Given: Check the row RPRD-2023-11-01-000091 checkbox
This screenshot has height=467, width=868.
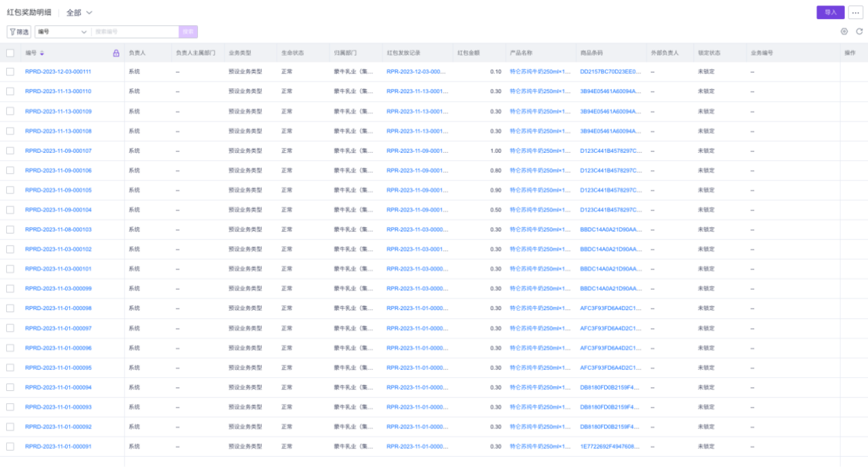Looking at the screenshot, I should click(10, 447).
